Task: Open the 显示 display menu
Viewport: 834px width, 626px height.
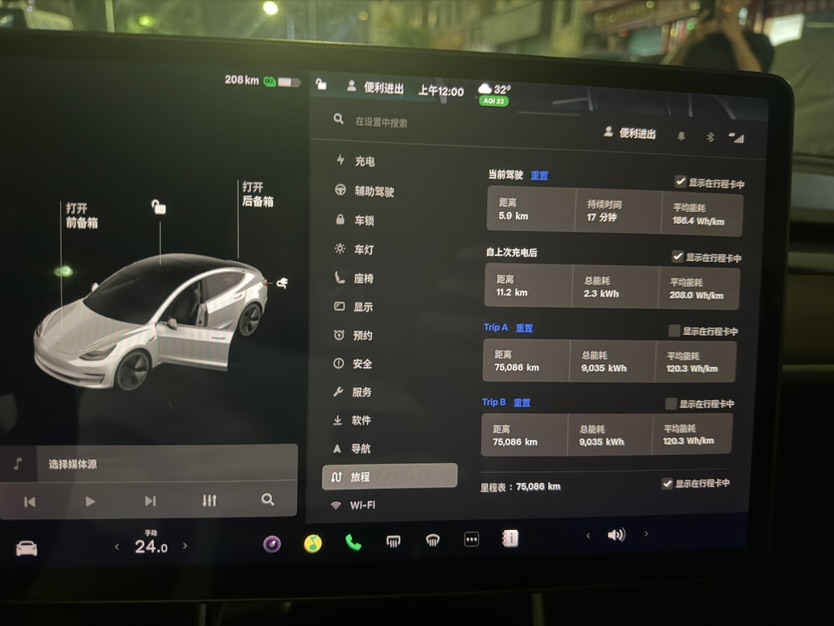Action: coord(353,306)
